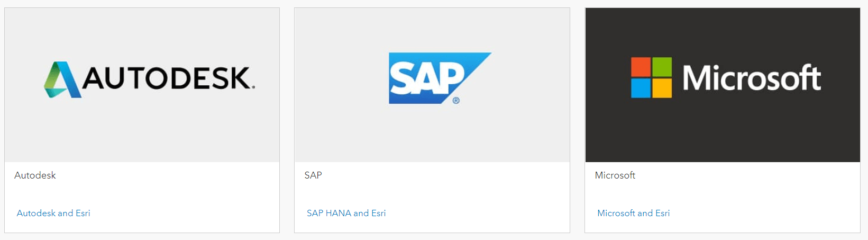Click the blue square of Microsoft logo
The width and height of the screenshot is (868, 240).
641,88
